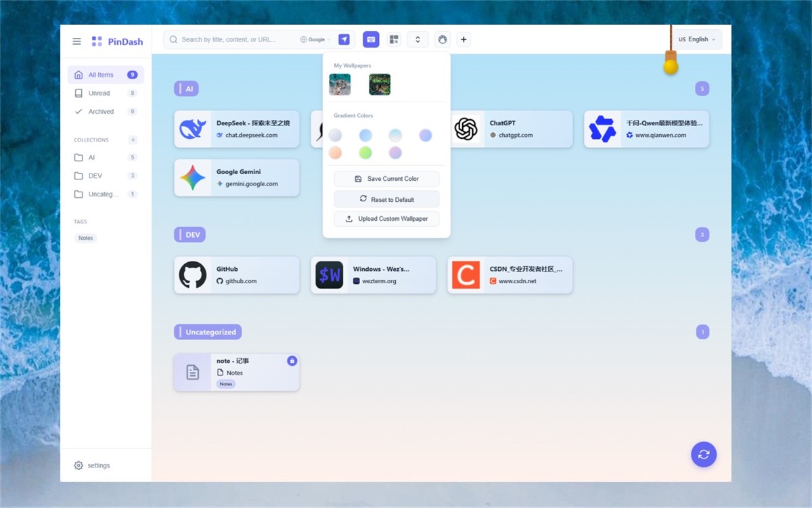Open the Qwen qianwen.com bookmark card
Image resolution: width=812 pixels, height=508 pixels.
coord(646,129)
